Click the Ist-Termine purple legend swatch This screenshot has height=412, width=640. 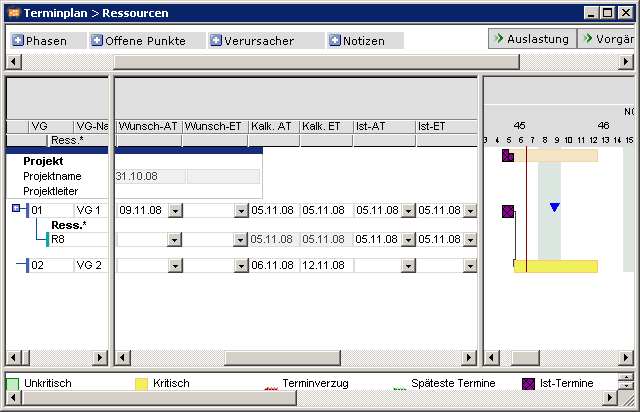click(x=528, y=384)
